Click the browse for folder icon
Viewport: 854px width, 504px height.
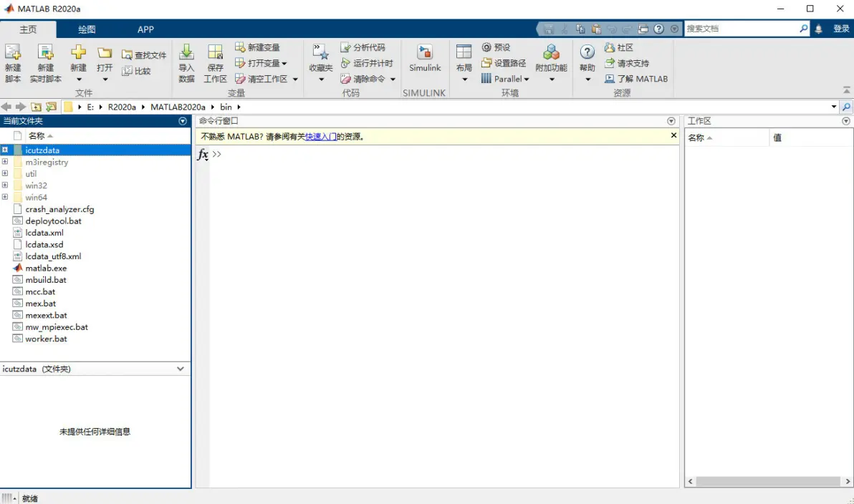point(51,107)
